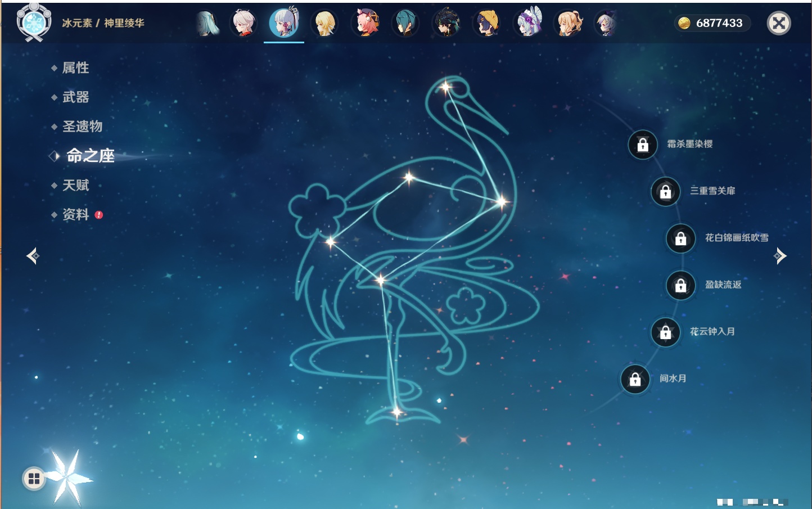Switch to the 武器 weapon tab

coord(75,97)
